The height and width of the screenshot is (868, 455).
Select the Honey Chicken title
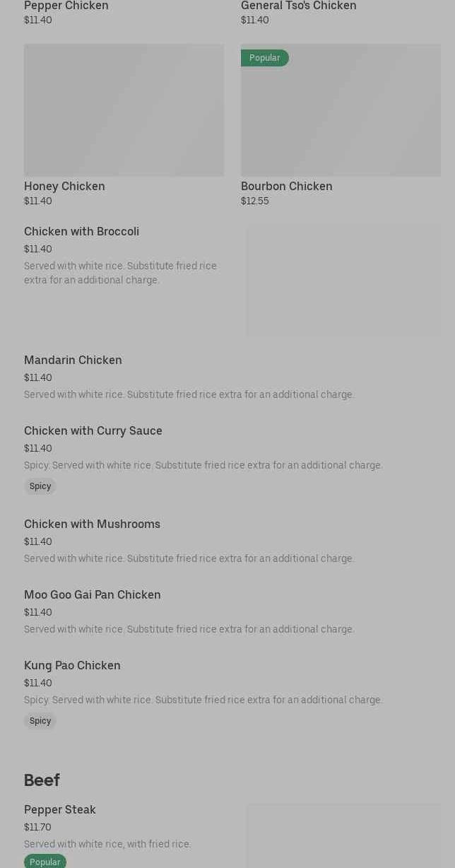(x=64, y=186)
